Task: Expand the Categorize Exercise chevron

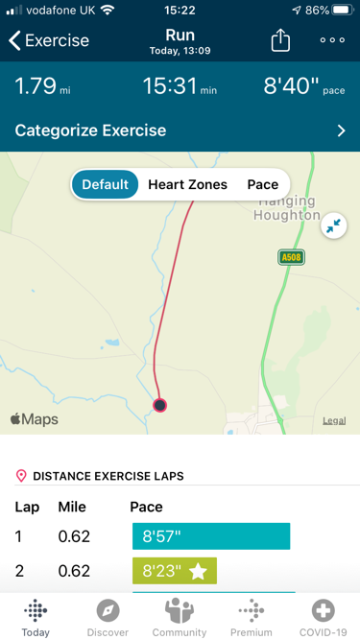Action: click(x=341, y=131)
